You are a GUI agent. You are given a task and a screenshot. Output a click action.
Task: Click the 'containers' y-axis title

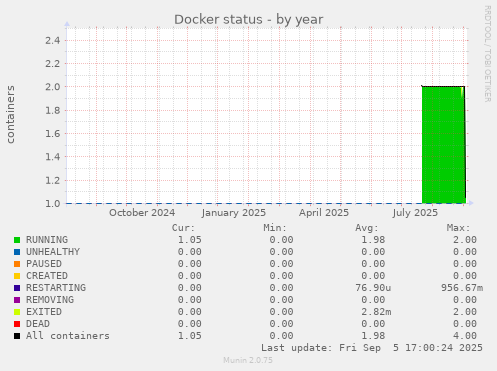point(10,114)
